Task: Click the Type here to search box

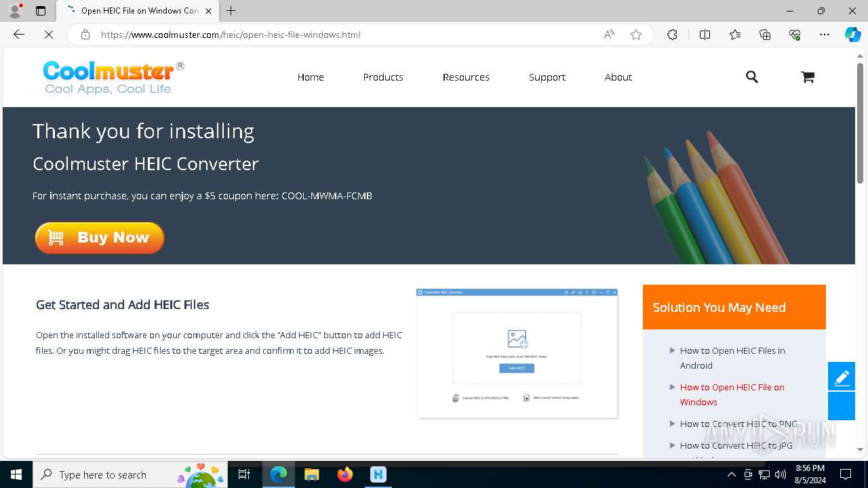Action: (129, 474)
